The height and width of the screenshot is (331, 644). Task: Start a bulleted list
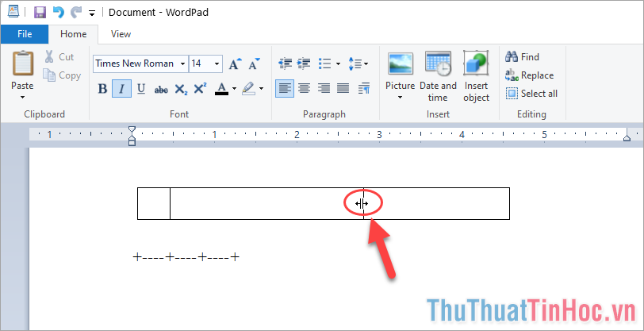click(x=325, y=64)
